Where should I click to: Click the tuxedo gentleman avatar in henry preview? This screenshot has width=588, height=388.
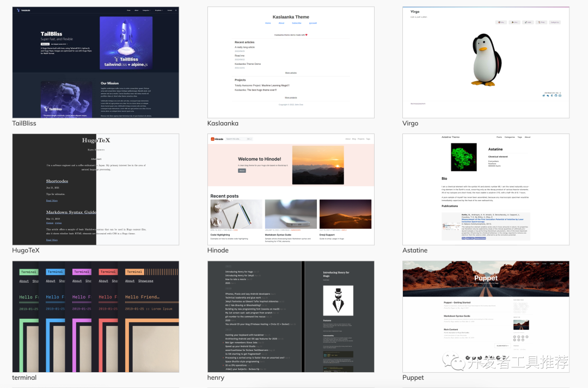click(338, 300)
